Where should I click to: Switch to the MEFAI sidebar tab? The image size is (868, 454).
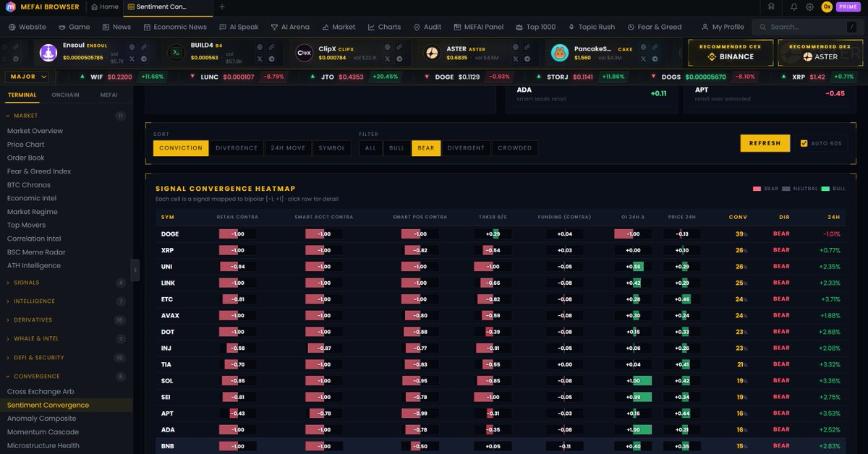coord(109,95)
